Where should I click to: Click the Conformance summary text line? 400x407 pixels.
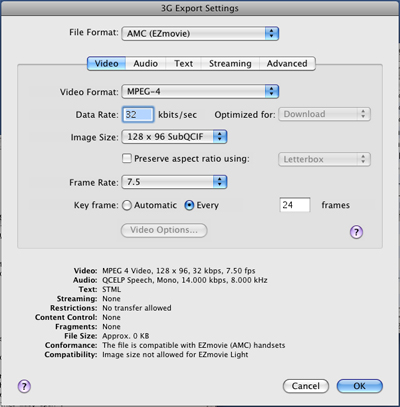[x=194, y=345]
